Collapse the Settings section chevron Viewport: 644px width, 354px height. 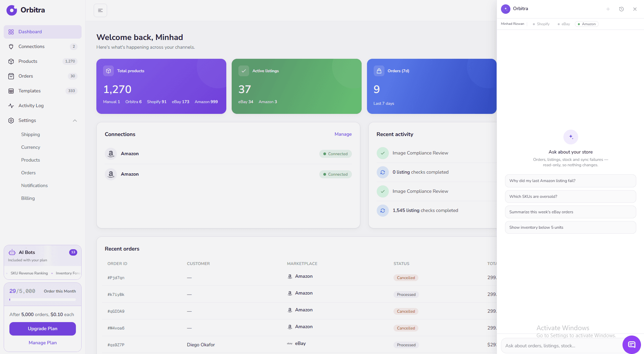pos(75,121)
